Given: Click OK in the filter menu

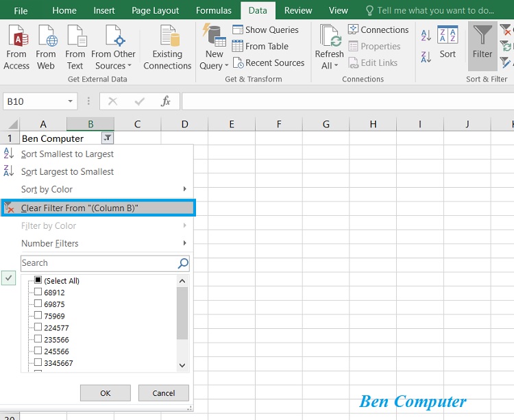Looking at the screenshot, I should 106,393.
